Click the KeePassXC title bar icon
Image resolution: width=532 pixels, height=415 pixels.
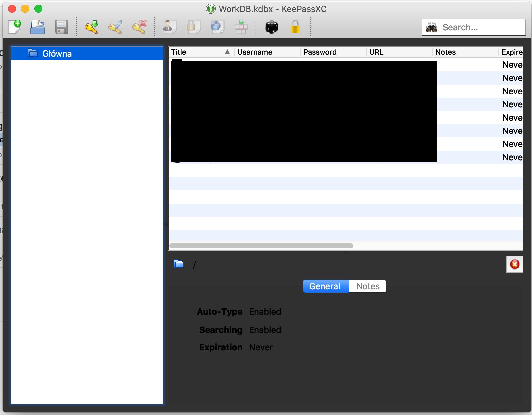point(210,9)
